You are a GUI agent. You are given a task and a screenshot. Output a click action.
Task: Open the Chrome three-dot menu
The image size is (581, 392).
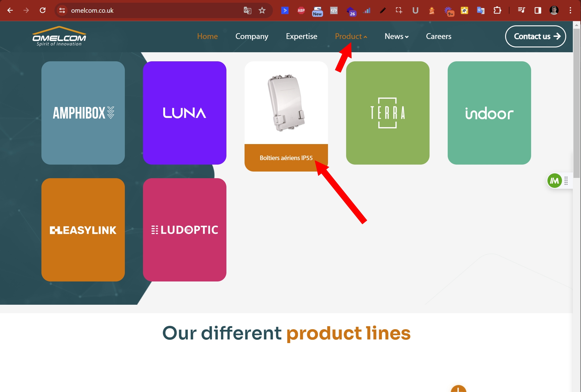[x=570, y=11]
